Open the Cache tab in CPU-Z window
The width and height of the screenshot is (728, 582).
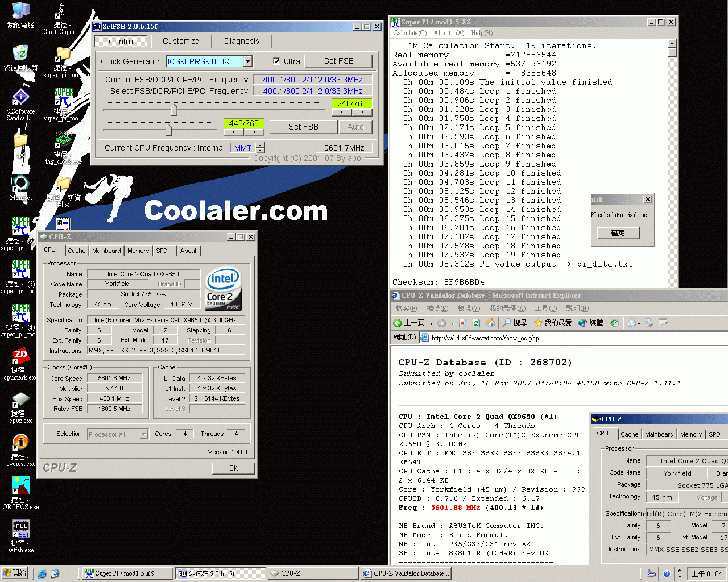pos(77,251)
